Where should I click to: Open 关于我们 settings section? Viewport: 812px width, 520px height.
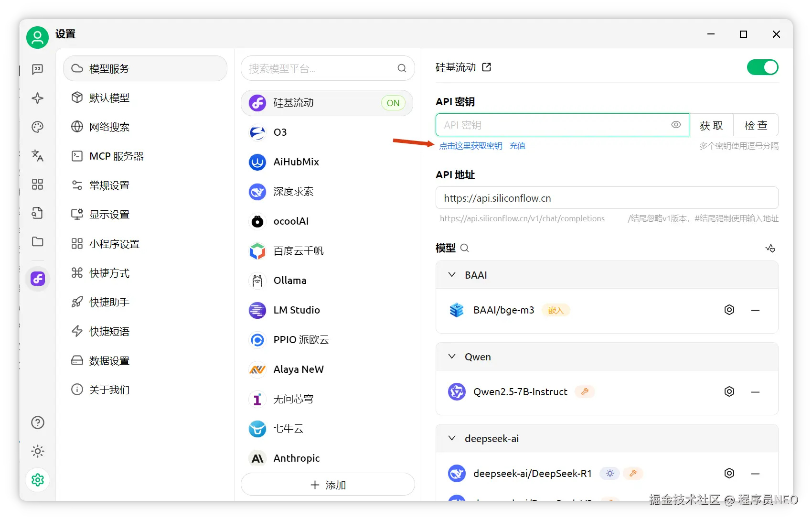(145, 390)
